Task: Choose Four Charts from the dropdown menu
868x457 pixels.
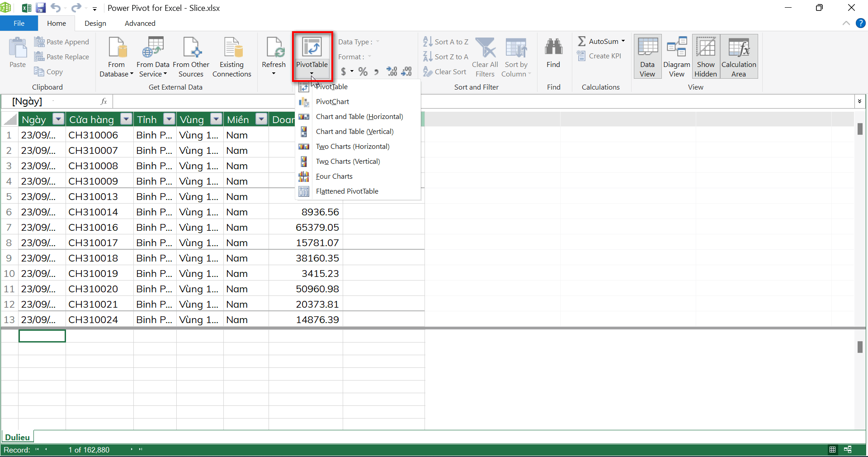Action: click(x=334, y=176)
